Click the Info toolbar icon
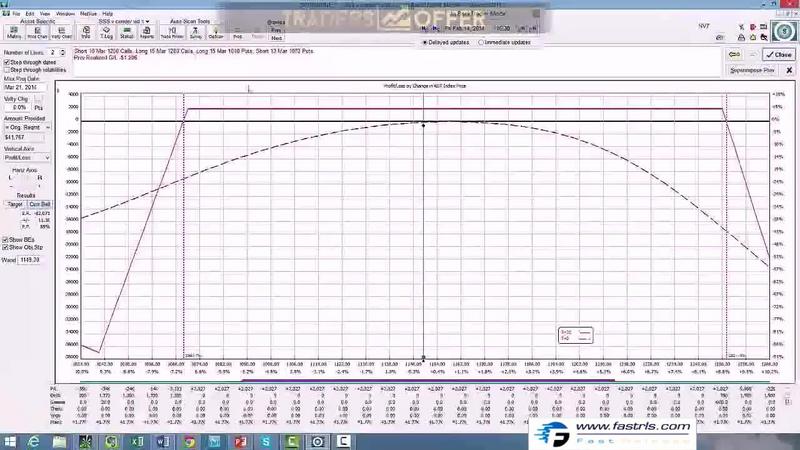This screenshot has width=800, height=450. pos(86,33)
